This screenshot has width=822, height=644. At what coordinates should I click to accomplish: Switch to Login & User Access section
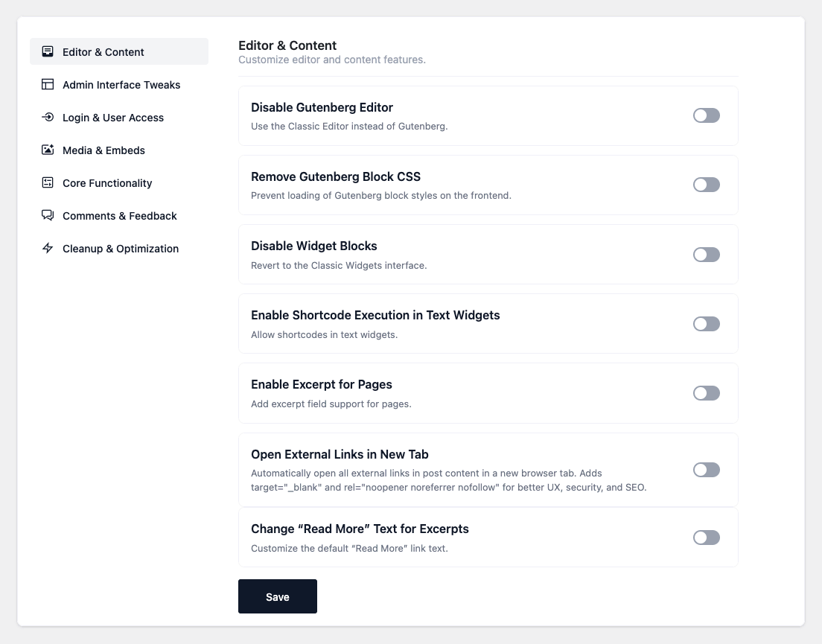113,118
